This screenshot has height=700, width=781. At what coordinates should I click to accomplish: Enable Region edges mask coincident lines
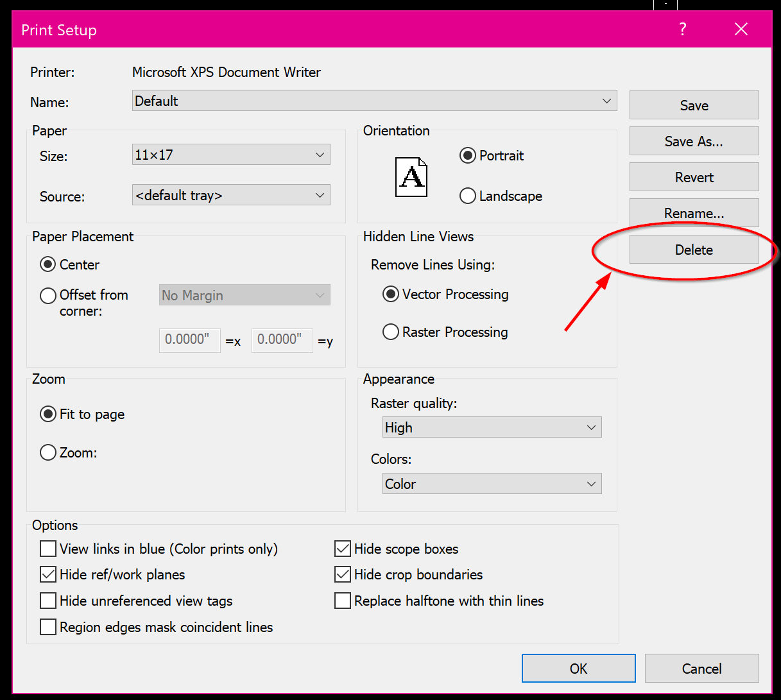tap(47, 627)
